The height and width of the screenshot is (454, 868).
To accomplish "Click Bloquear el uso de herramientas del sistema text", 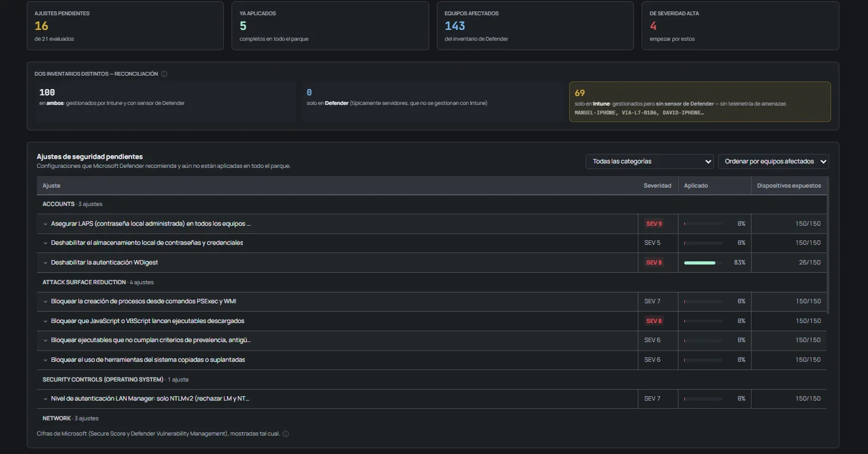I will click(148, 360).
